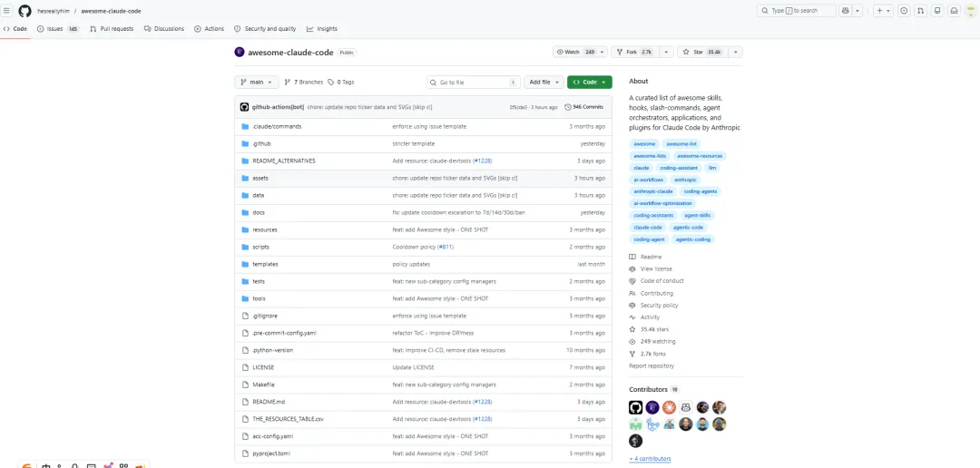View the 7 Branches list

click(x=304, y=82)
